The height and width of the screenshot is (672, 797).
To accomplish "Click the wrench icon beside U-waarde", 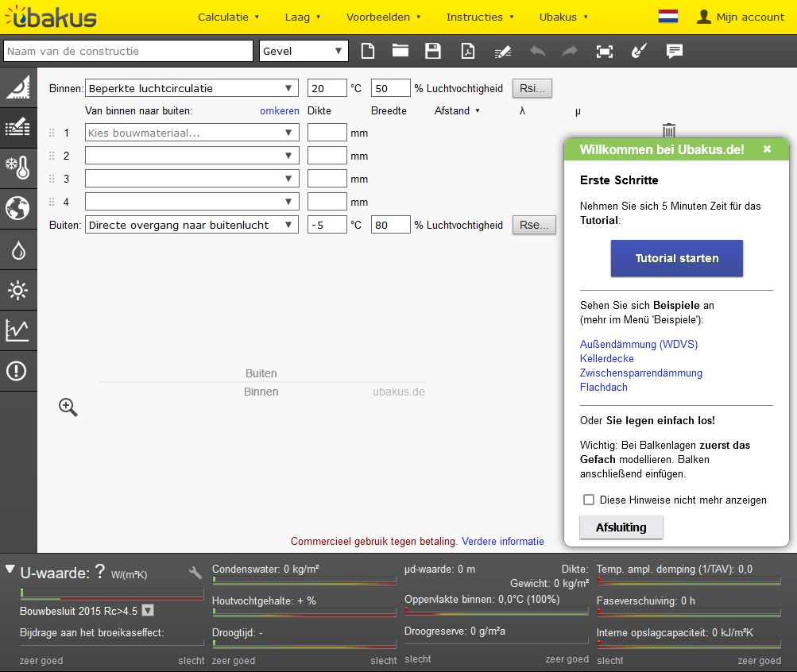I will (195, 573).
